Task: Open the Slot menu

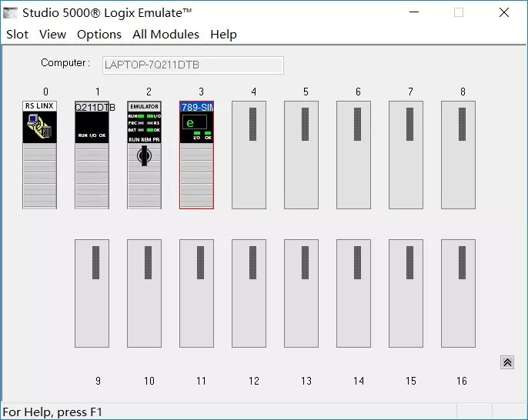Action: [x=17, y=35]
